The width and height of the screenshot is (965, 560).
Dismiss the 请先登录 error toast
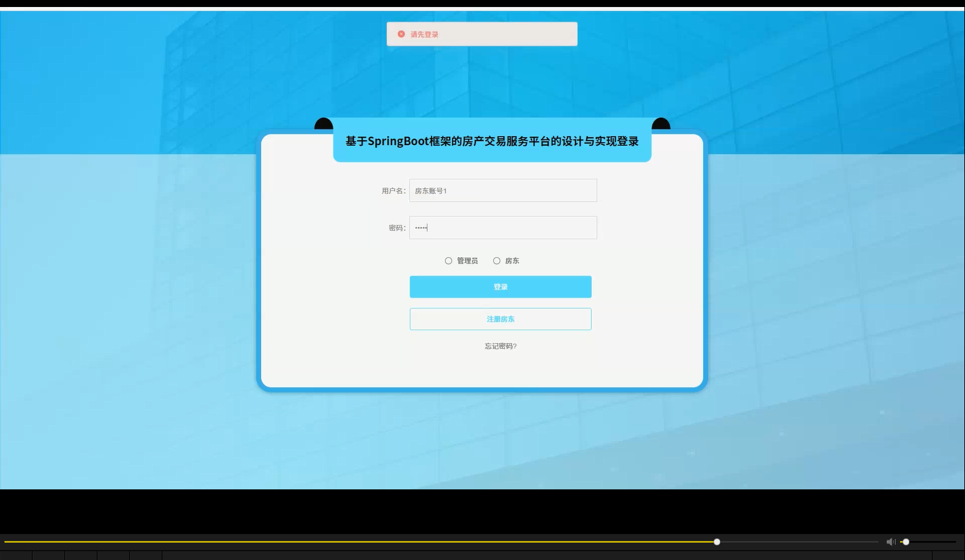coord(481,34)
